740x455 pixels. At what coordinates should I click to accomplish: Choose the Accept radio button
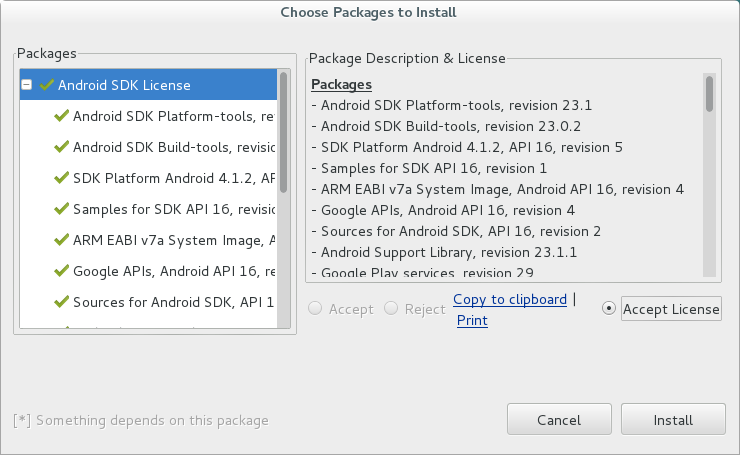[x=315, y=309]
